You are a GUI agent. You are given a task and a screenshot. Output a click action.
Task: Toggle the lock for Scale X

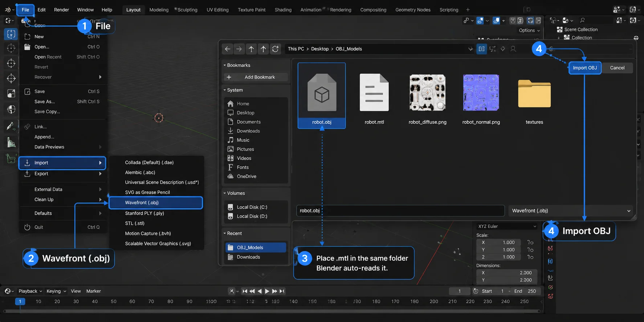[530, 242]
